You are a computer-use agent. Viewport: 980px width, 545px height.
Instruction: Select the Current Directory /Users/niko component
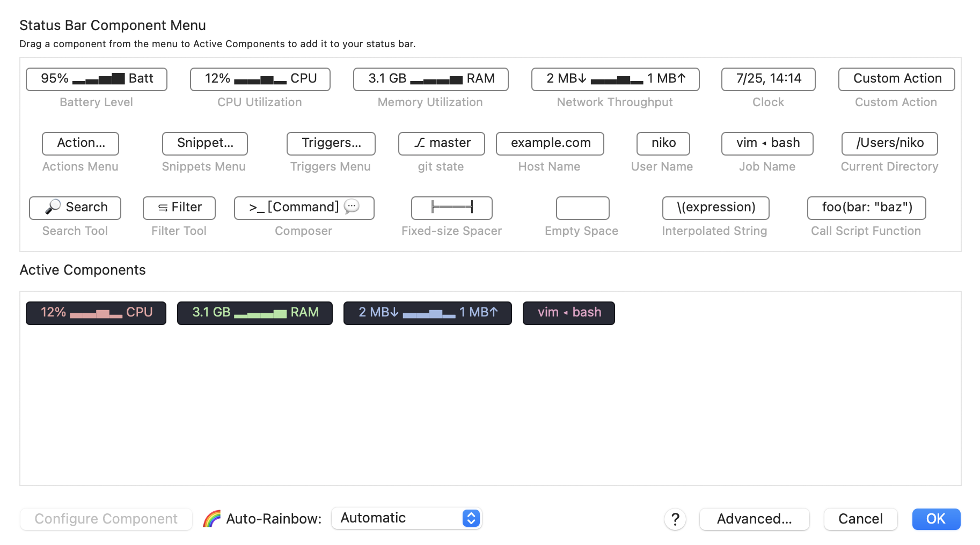890,143
